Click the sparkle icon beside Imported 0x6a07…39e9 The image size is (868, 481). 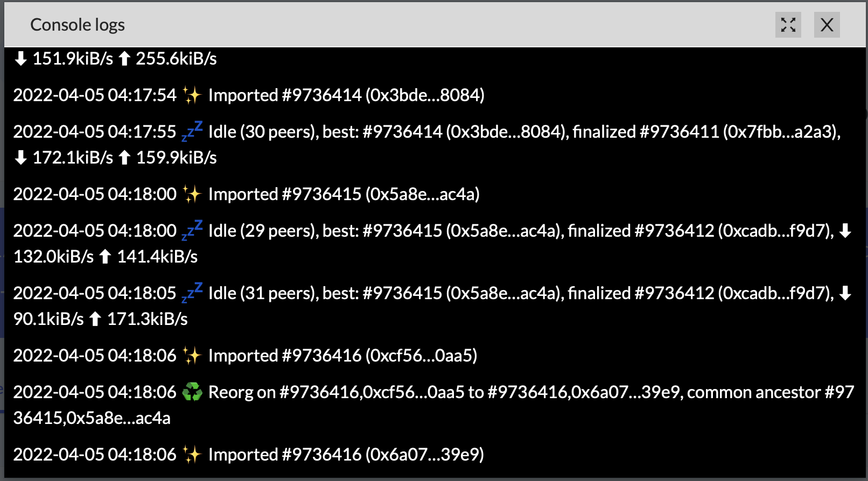[x=192, y=455]
